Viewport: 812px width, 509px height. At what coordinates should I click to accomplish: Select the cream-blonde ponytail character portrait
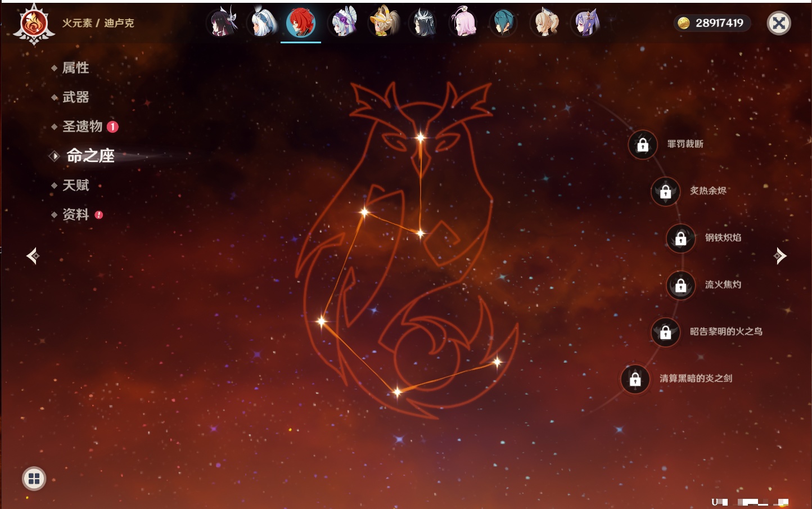(545, 22)
